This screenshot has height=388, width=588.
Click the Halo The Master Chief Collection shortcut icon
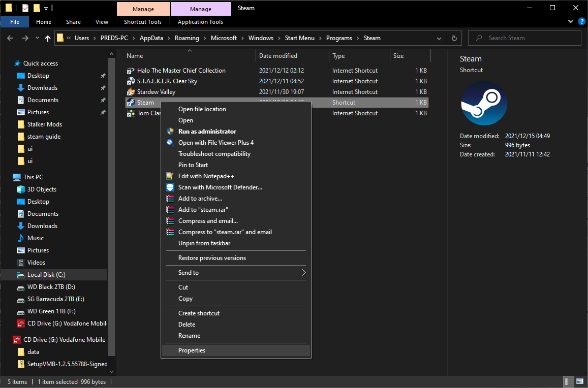(x=131, y=71)
